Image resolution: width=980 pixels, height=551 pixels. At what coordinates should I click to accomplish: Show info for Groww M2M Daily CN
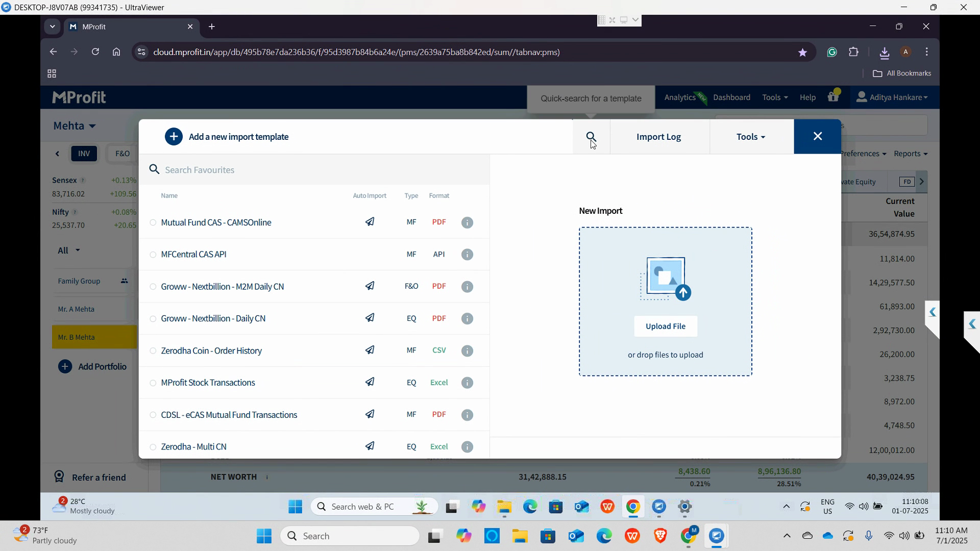tap(467, 287)
